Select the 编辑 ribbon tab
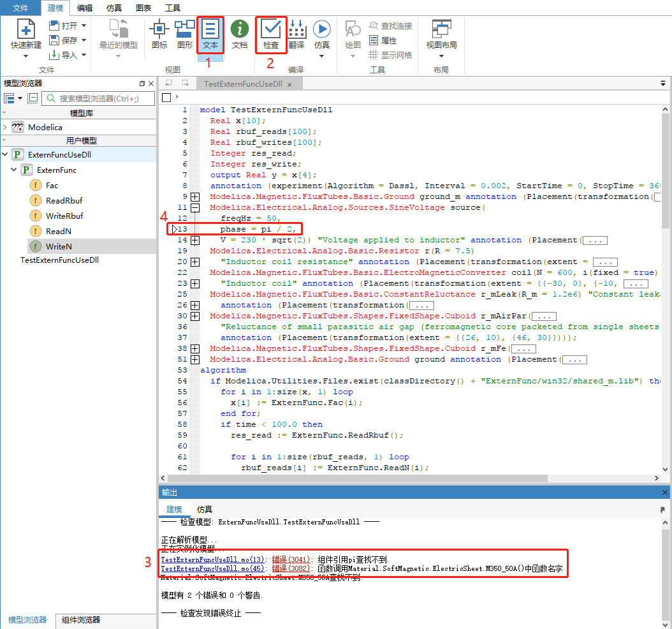This screenshot has width=672, height=629. click(84, 8)
